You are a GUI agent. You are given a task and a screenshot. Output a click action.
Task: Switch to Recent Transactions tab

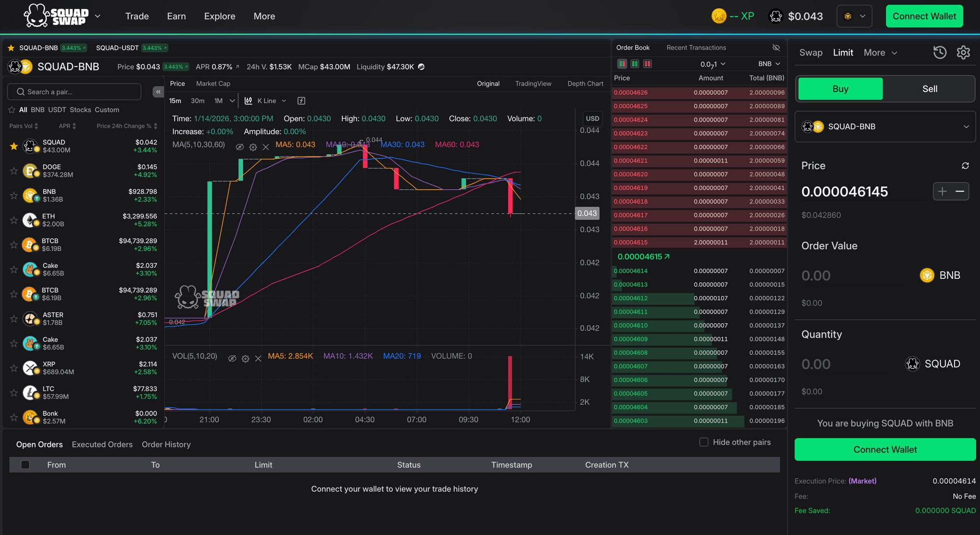[x=696, y=47]
